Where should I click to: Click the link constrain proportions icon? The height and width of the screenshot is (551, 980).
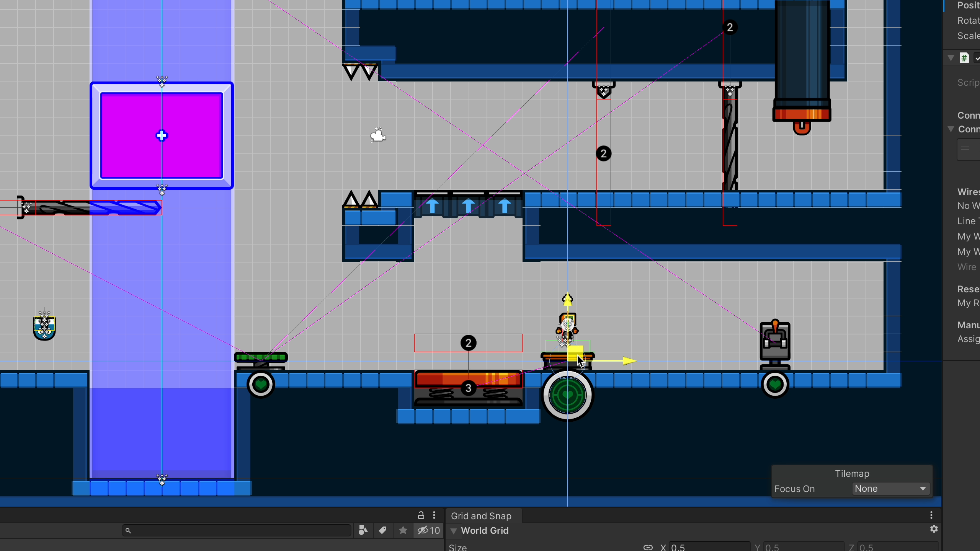(648, 547)
